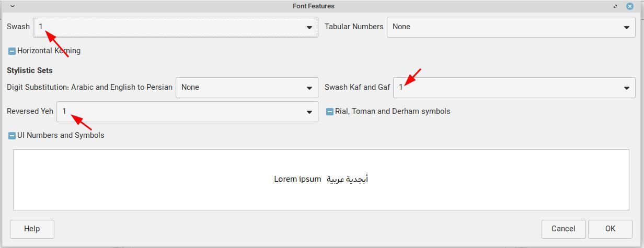Click the restore window icon in title bar

616,6
